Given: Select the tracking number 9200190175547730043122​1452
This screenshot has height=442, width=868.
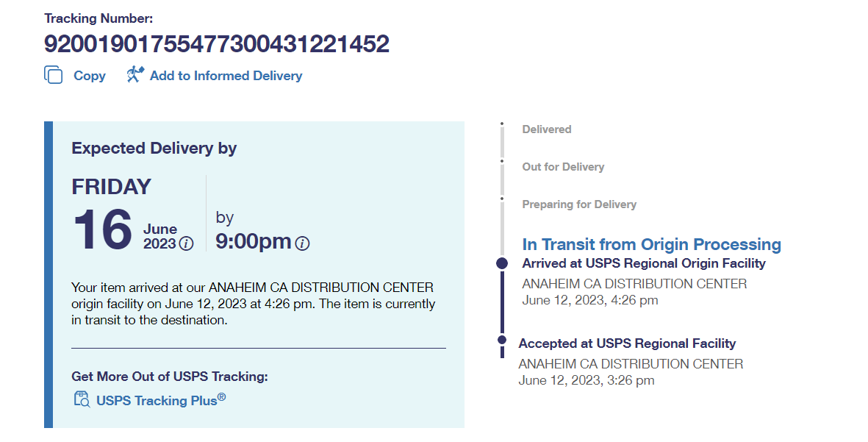Looking at the screenshot, I should coord(217,44).
